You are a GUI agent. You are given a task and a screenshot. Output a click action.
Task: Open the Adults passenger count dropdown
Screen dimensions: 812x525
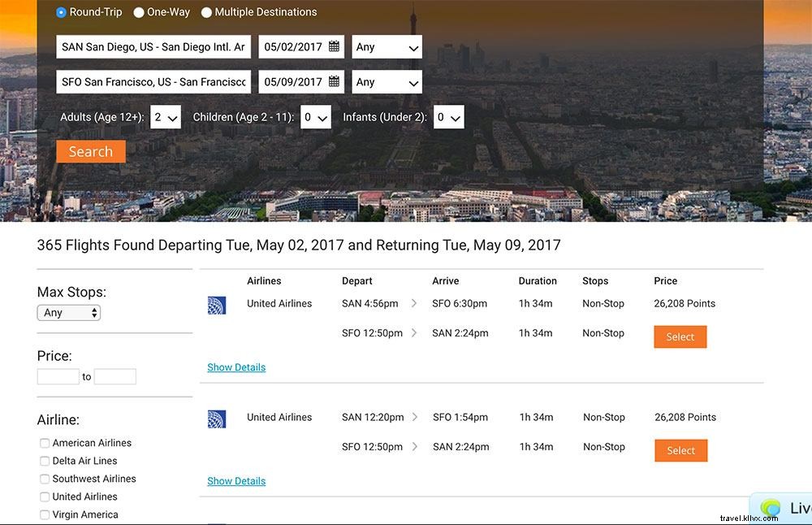165,116
